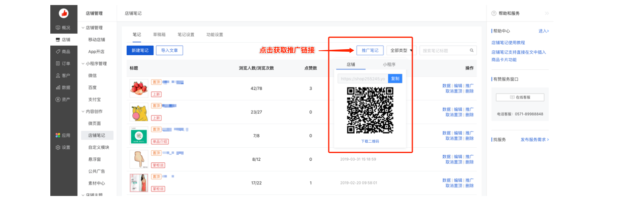Click 编辑 link for the 23/27 row

pyautogui.click(x=458, y=109)
